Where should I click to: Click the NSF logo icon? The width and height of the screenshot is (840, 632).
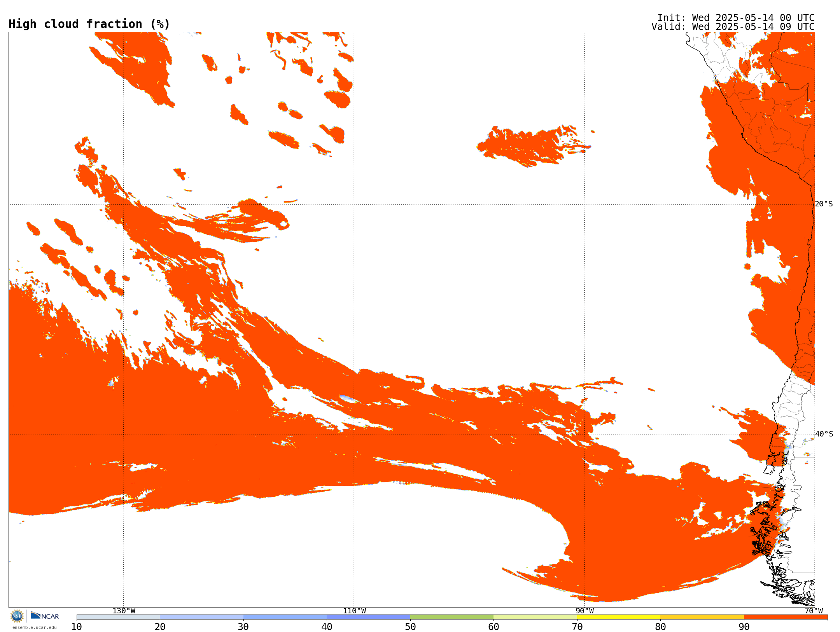click(17, 616)
